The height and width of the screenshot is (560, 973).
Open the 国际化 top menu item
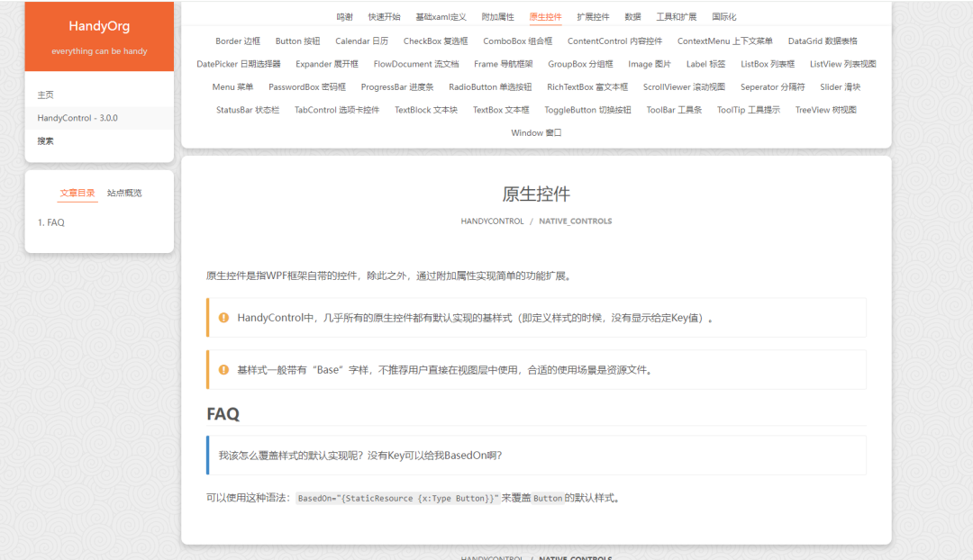(723, 17)
